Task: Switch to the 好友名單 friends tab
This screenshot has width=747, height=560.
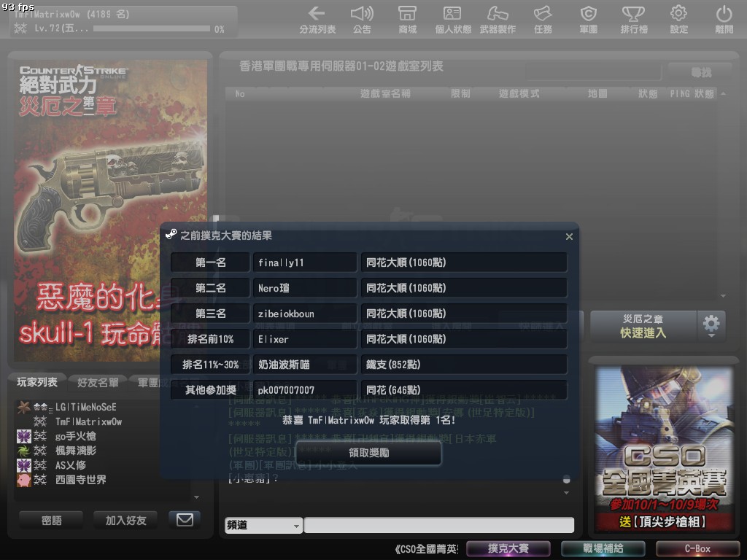Action: (x=98, y=382)
